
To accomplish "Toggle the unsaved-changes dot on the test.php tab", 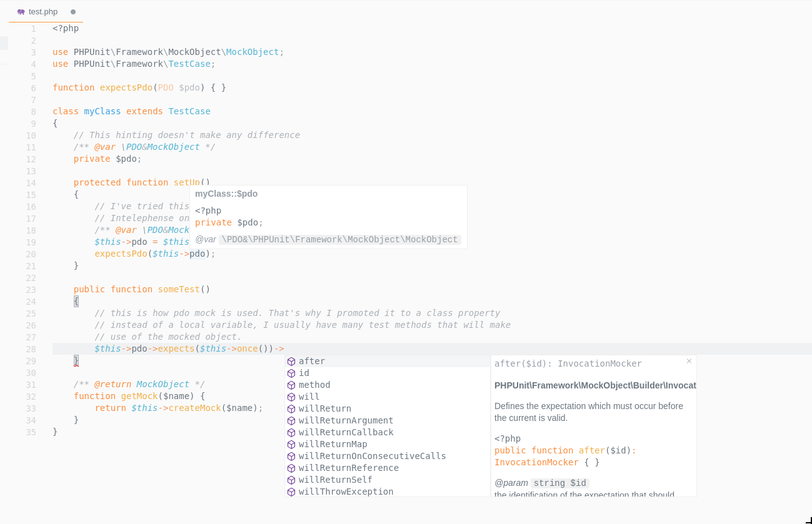I will pyautogui.click(x=73, y=11).
